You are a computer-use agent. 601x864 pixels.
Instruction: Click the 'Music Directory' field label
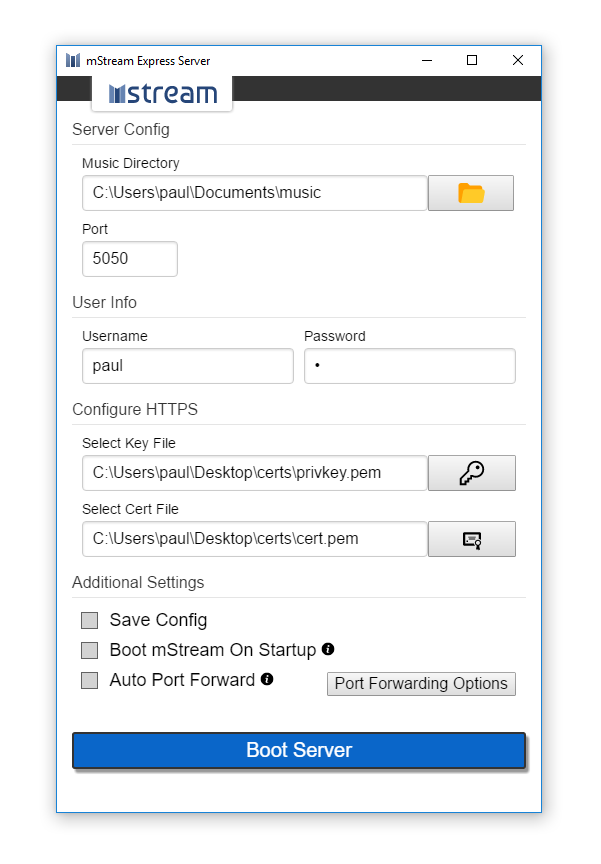131,164
